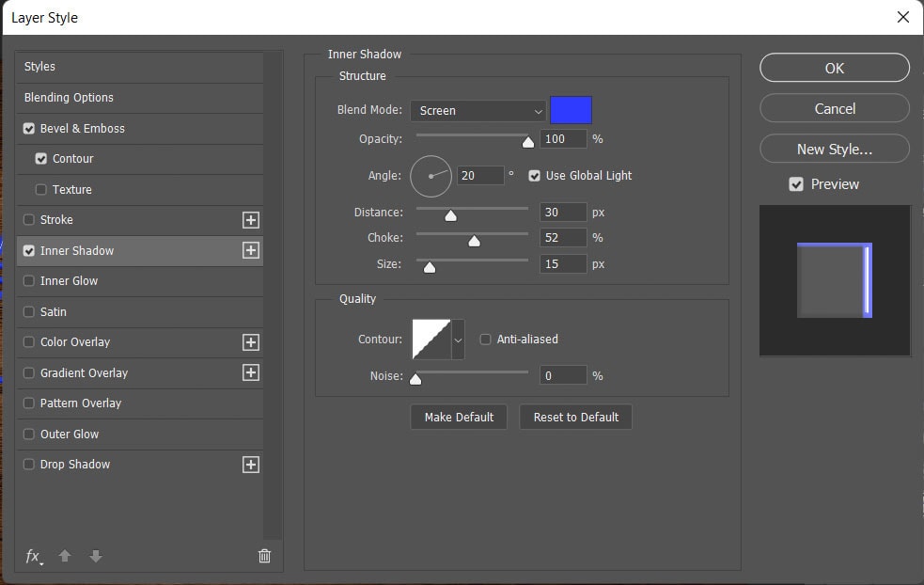Close the Layer Style dialog
The height and width of the screenshot is (585, 924).
[x=902, y=17]
